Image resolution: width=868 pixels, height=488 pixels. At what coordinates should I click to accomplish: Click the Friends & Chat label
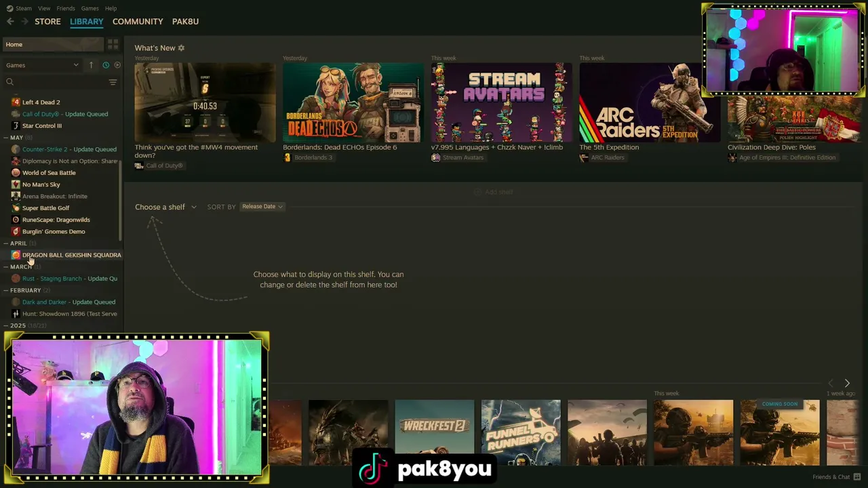pos(831,477)
